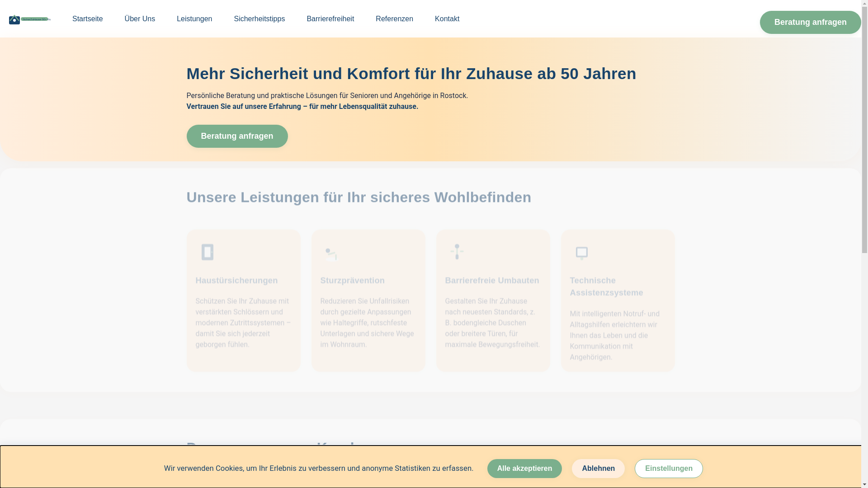Click the Technische Assistenzsysteme monitor icon
This screenshot has height=488, width=868.
pyautogui.click(x=582, y=253)
